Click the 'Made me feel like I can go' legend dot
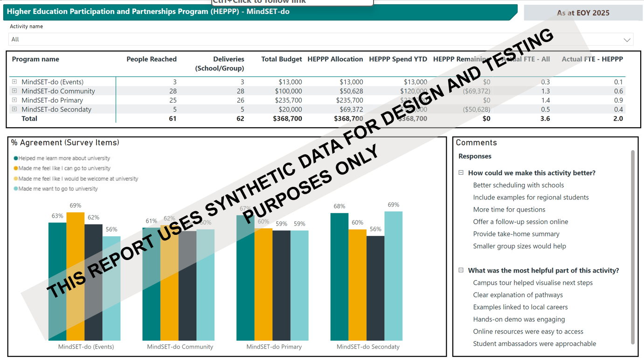The image size is (644, 363). (x=16, y=168)
